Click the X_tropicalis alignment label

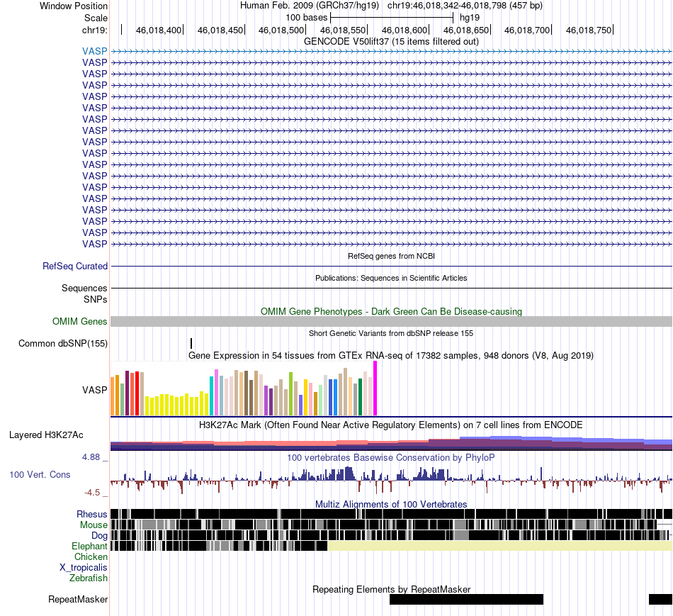[84, 568]
